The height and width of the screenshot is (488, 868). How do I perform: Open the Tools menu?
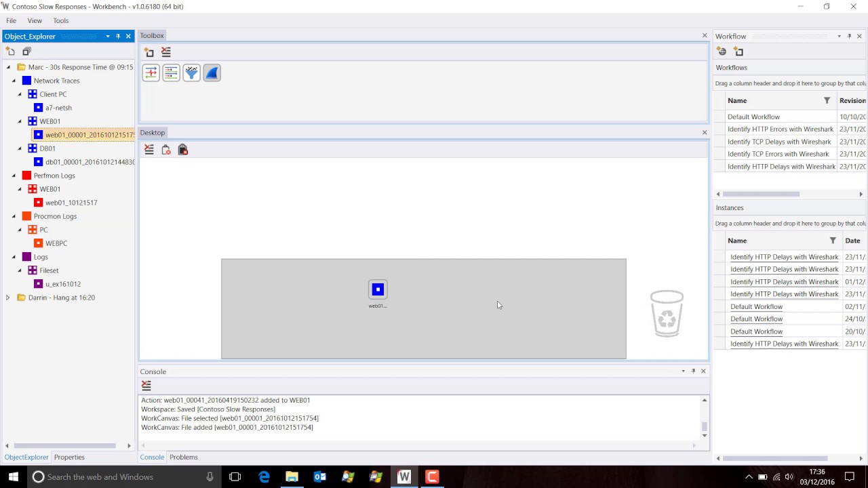pyautogui.click(x=61, y=20)
